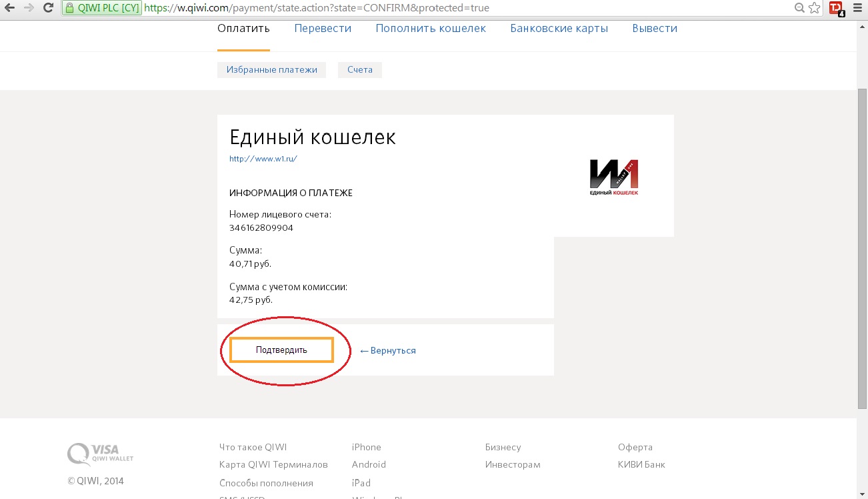Open the red extension icon in toolbar
This screenshot has height=499, width=868.
pyautogui.click(x=836, y=8)
